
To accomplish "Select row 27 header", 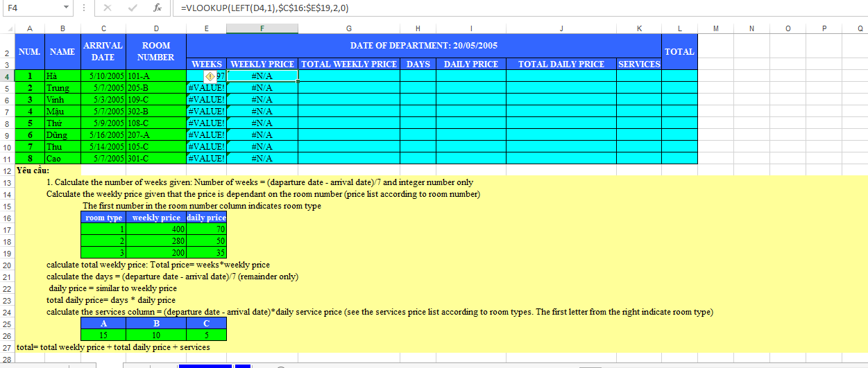I will pyautogui.click(x=7, y=347).
